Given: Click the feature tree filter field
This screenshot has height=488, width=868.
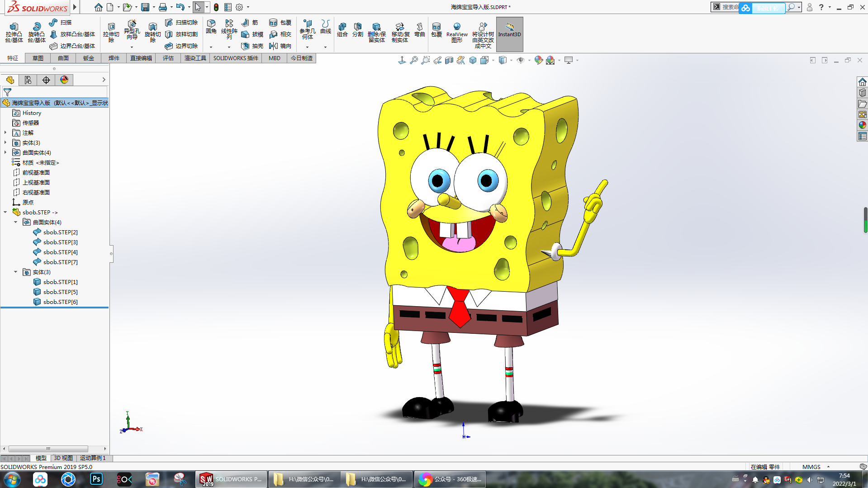Looking at the screenshot, I should [55, 92].
